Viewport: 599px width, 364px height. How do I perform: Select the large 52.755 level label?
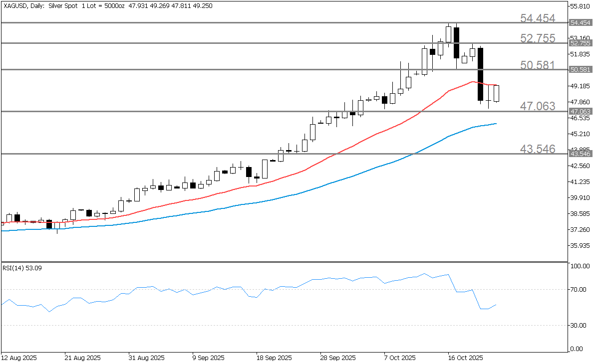[x=538, y=38]
